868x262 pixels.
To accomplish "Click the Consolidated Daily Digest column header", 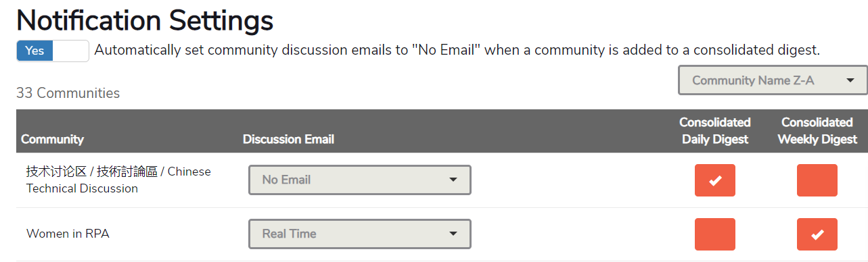I will tap(715, 130).
